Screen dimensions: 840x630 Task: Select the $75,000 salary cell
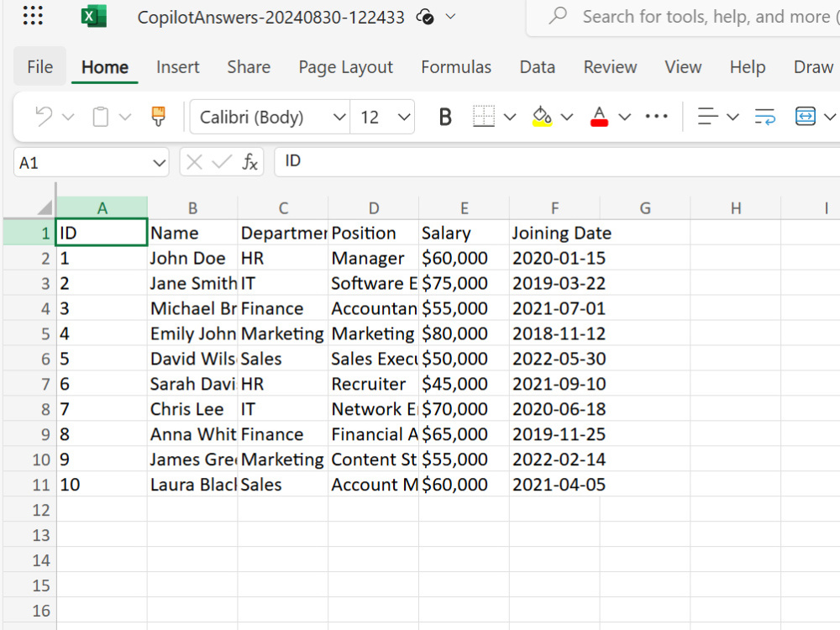(464, 283)
